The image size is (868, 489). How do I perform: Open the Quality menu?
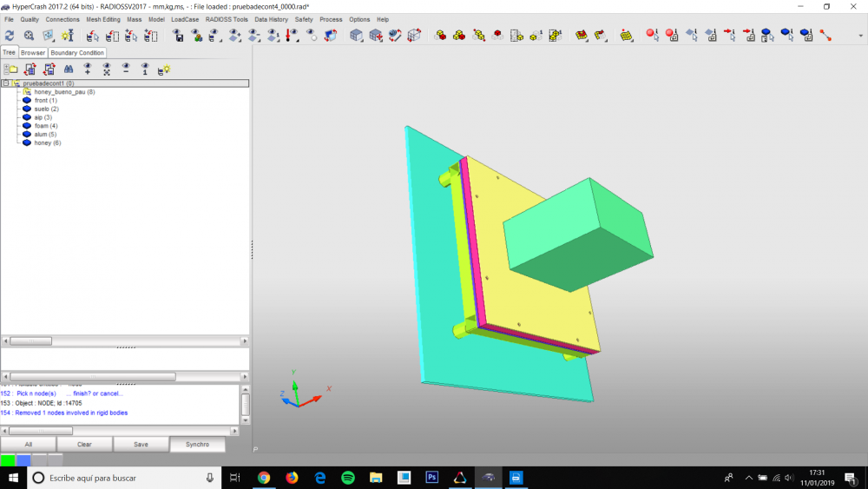[30, 19]
